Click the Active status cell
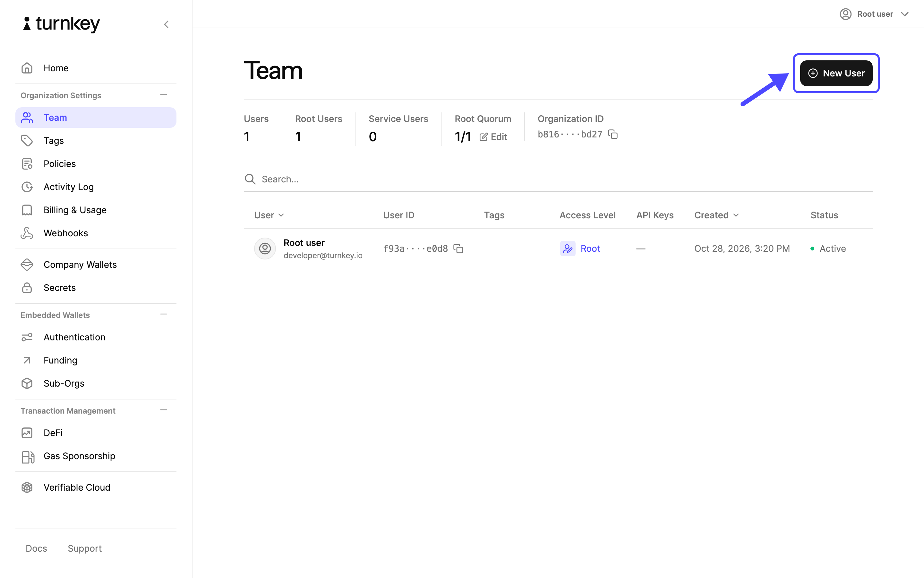924x578 pixels. [828, 249]
